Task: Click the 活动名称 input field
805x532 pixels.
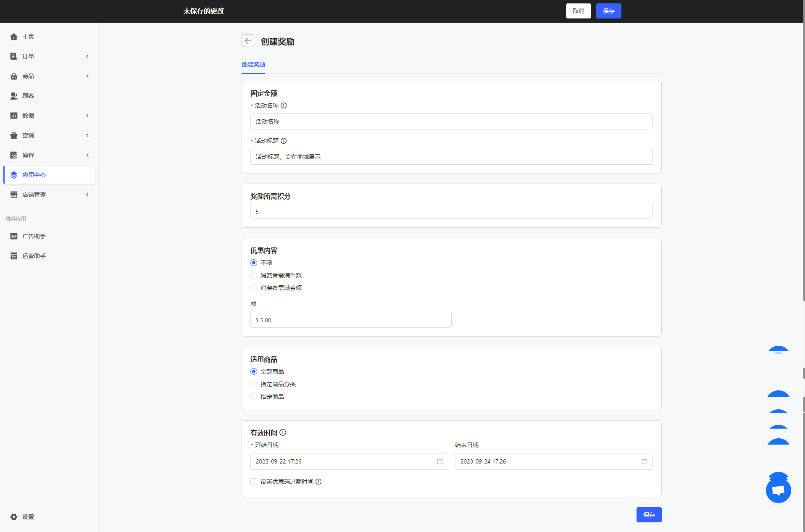Action: [452, 121]
